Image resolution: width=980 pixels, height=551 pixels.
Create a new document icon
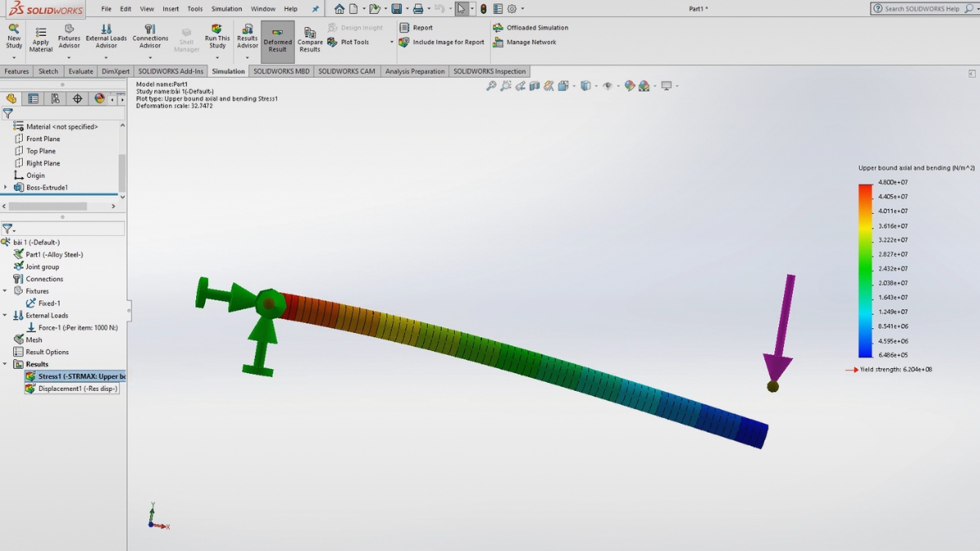(x=354, y=9)
